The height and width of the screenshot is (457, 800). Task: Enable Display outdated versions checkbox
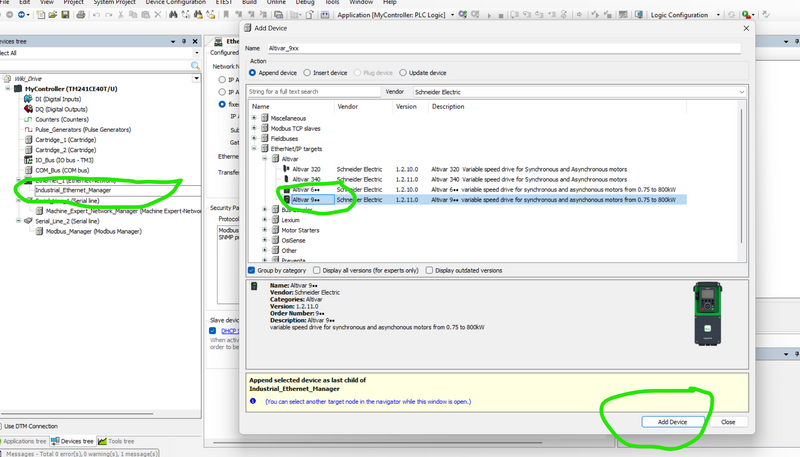(430, 270)
